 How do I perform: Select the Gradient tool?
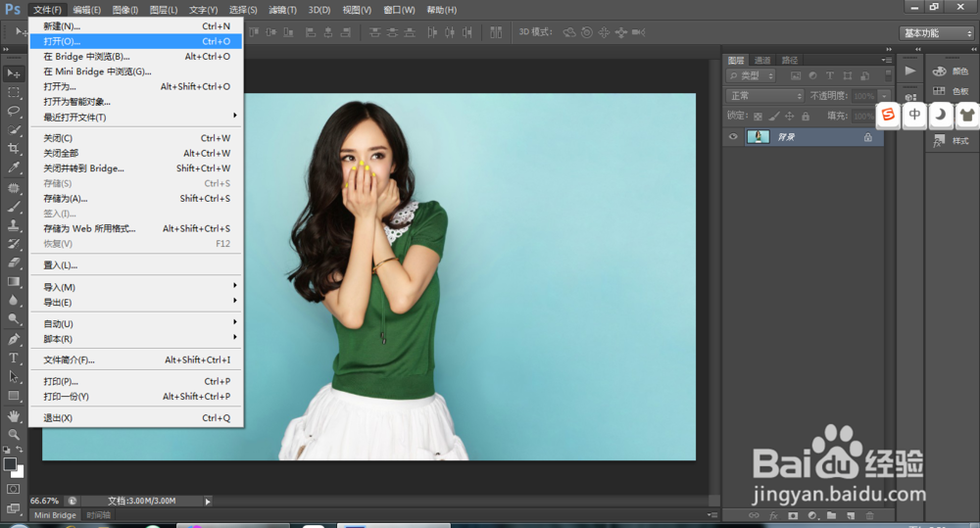point(13,282)
